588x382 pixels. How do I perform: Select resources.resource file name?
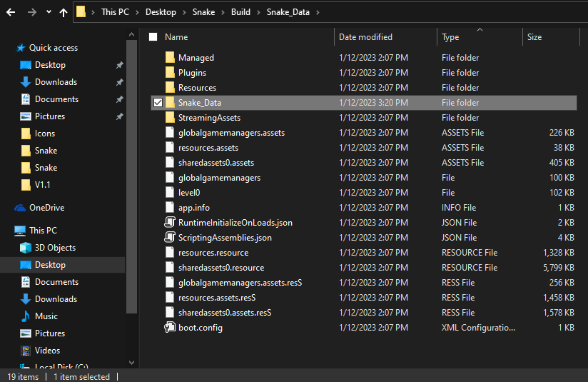213,253
